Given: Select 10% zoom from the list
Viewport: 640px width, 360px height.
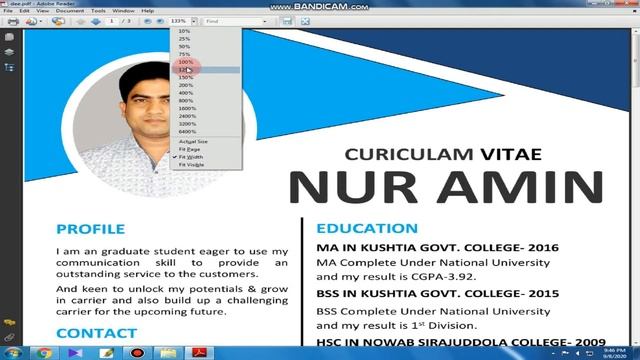Looking at the screenshot, I should [x=206, y=31].
